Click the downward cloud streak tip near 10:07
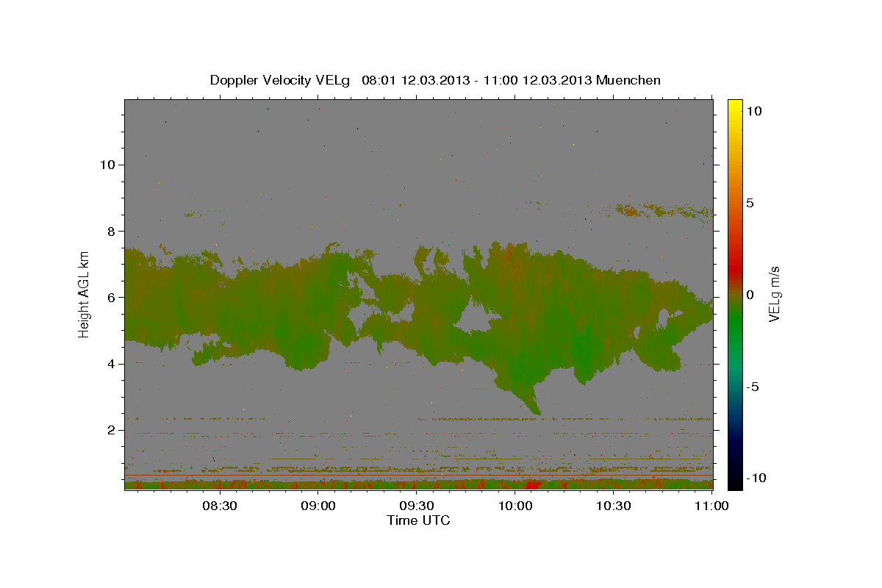 click(537, 410)
